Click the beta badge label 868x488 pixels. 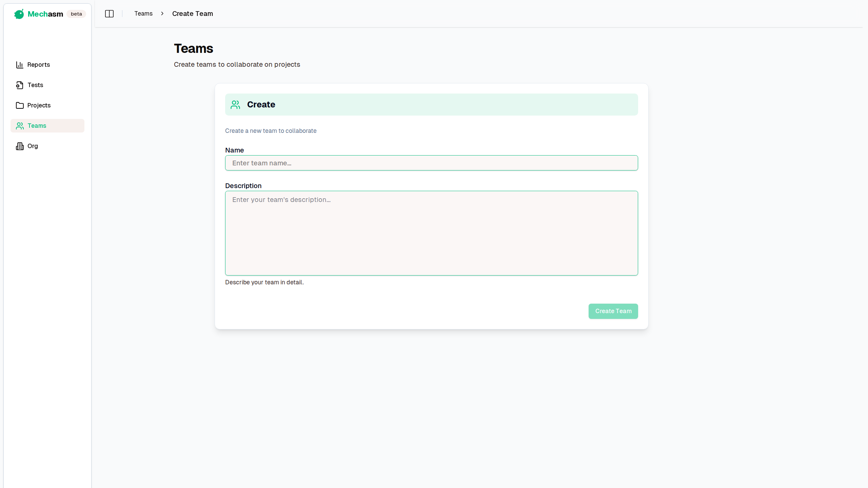[76, 14]
